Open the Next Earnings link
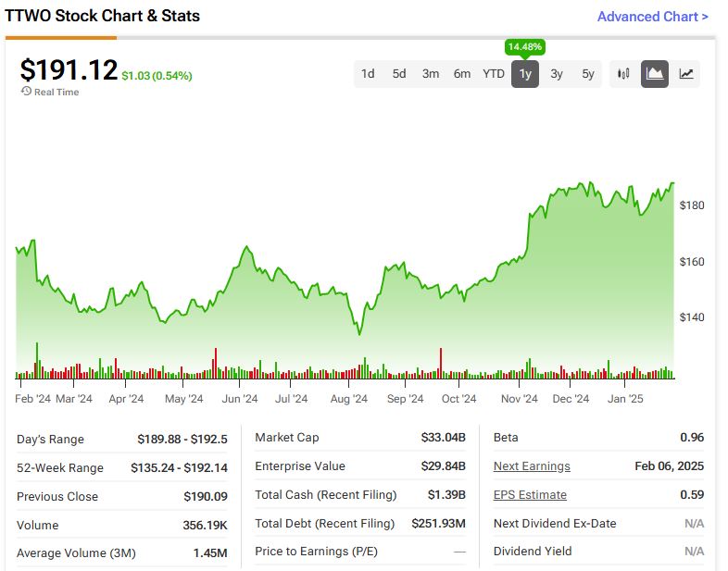This screenshot has width=728, height=571. [532, 466]
